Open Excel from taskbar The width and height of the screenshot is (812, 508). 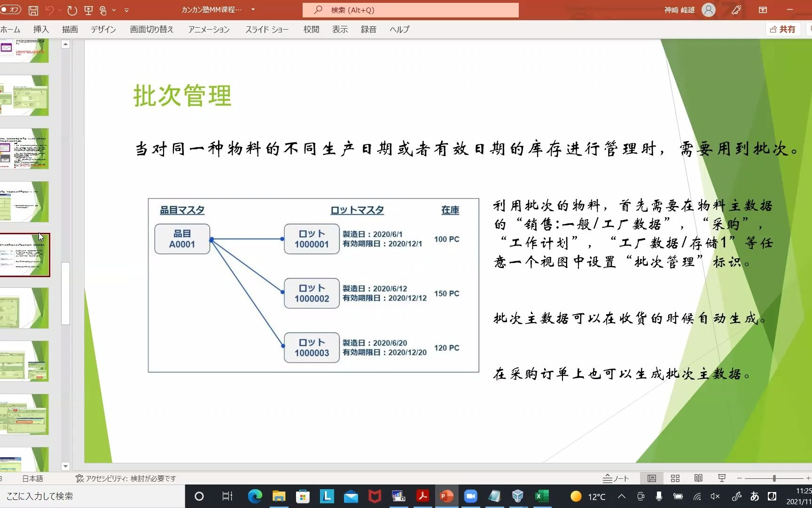click(x=542, y=496)
